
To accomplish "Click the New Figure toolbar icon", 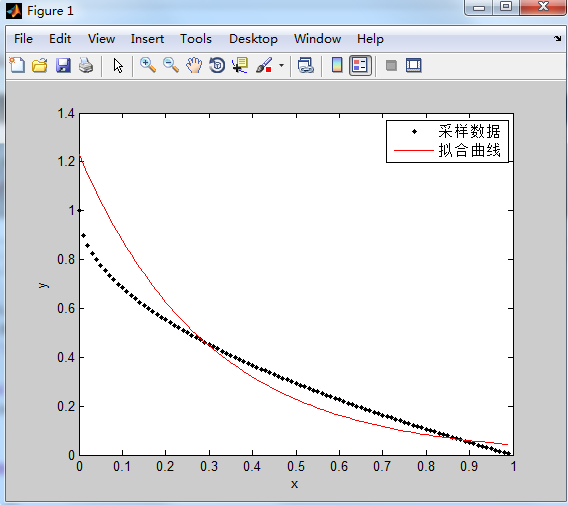I will click(17, 66).
